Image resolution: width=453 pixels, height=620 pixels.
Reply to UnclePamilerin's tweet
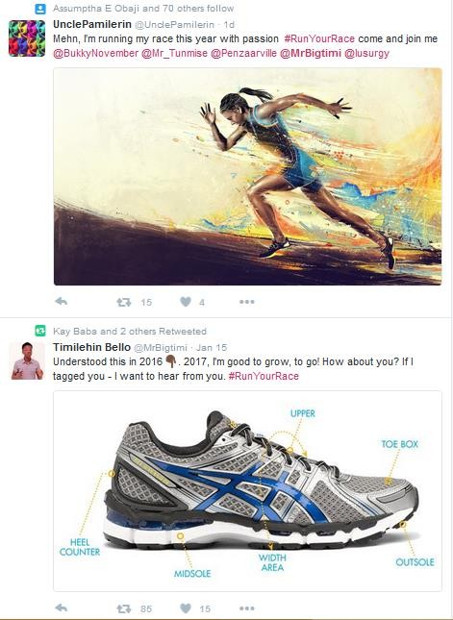[x=61, y=302]
